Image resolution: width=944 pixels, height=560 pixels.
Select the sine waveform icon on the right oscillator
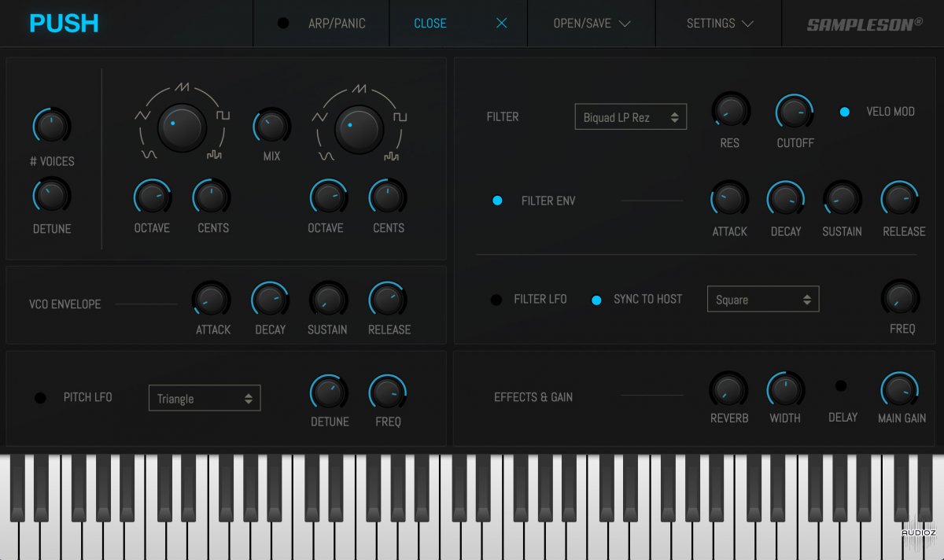click(x=326, y=156)
